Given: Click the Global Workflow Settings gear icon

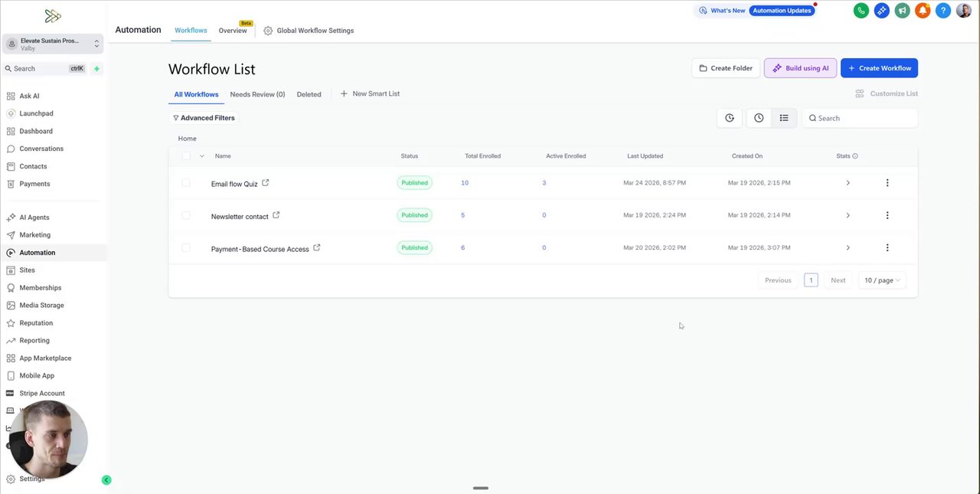Looking at the screenshot, I should click(x=268, y=31).
